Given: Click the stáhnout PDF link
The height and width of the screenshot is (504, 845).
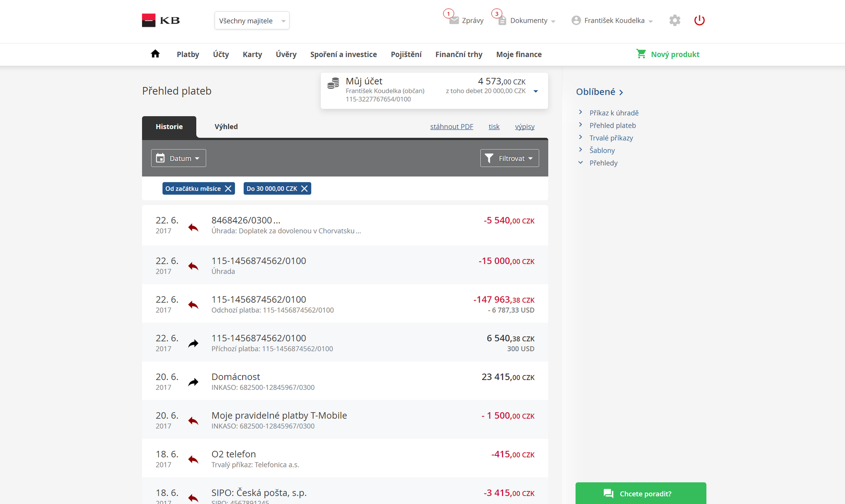Looking at the screenshot, I should coord(451,126).
